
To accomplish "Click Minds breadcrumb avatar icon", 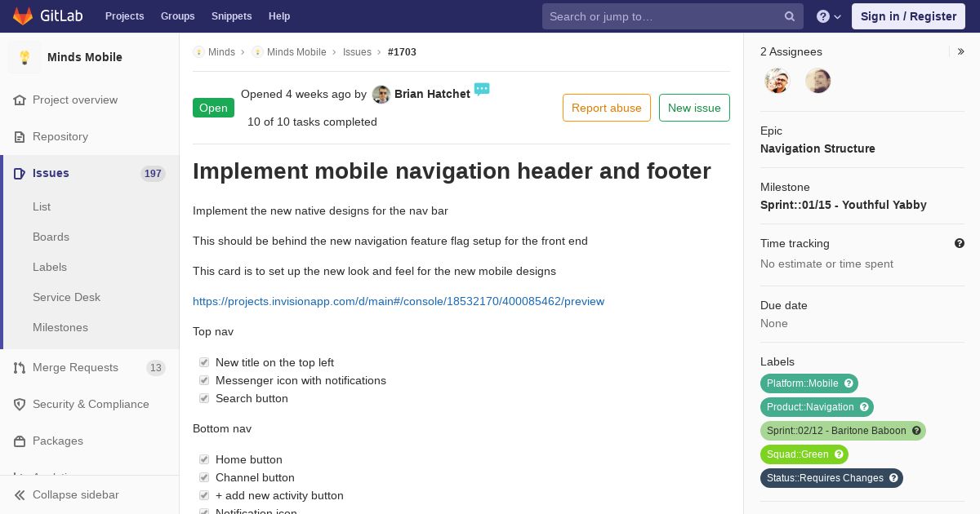I will pyautogui.click(x=198, y=52).
